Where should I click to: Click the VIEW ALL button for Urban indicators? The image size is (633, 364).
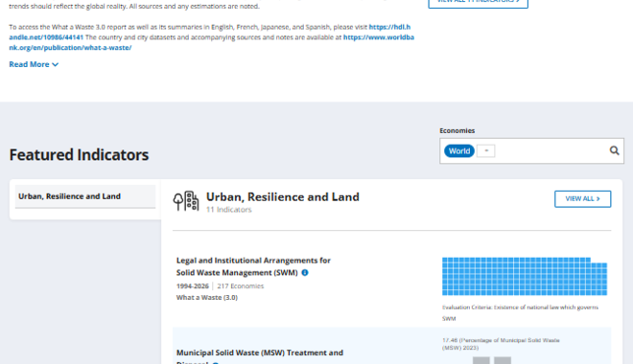point(582,198)
